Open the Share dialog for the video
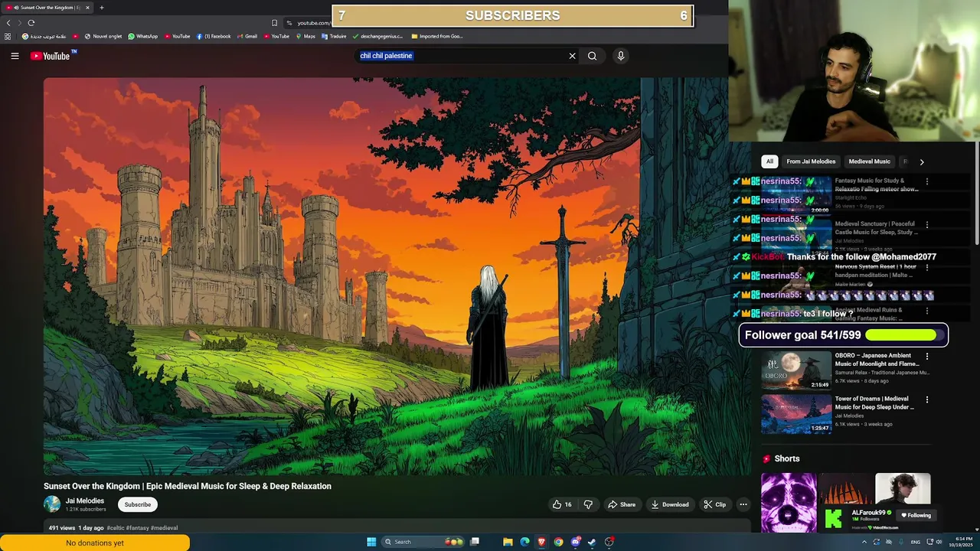The height and width of the screenshot is (551, 980). (x=622, y=504)
